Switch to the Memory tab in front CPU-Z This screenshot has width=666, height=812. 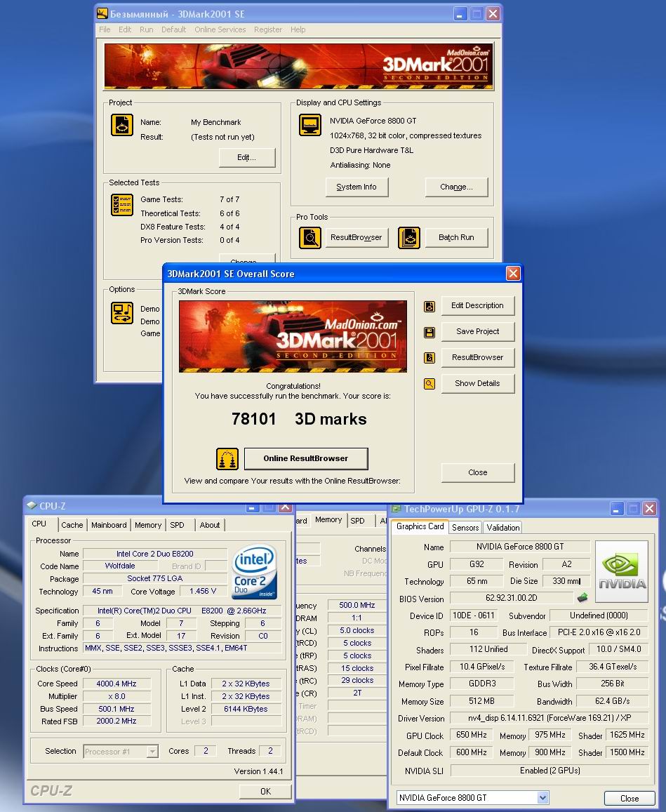coord(148,524)
